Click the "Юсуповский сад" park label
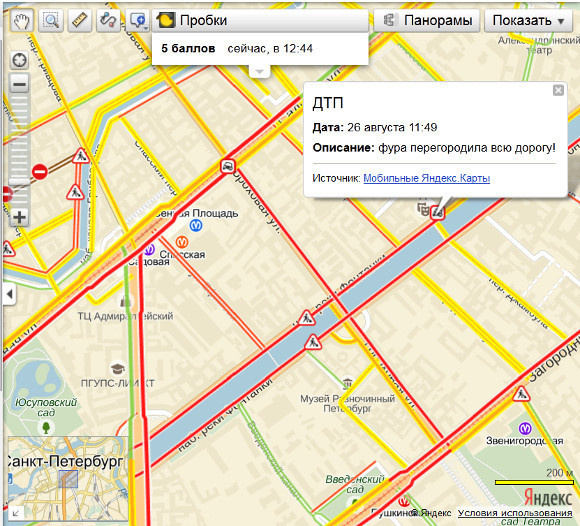Screen dimensions: 580x526 (x=46, y=407)
